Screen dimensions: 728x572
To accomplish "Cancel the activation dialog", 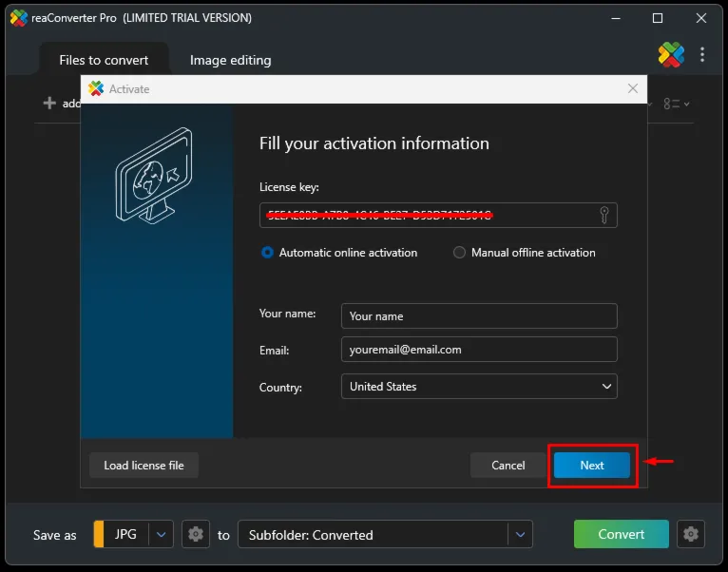I will coord(508,466).
